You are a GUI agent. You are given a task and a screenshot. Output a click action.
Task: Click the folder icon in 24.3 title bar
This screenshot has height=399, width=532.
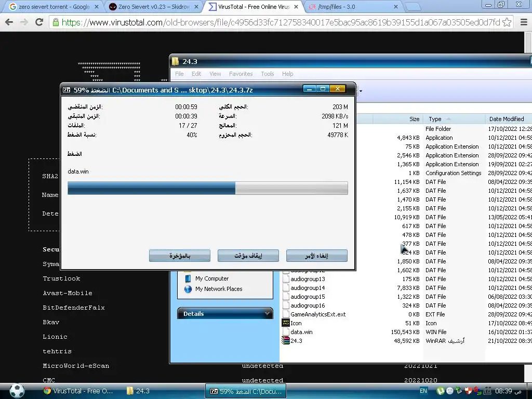[176, 61]
